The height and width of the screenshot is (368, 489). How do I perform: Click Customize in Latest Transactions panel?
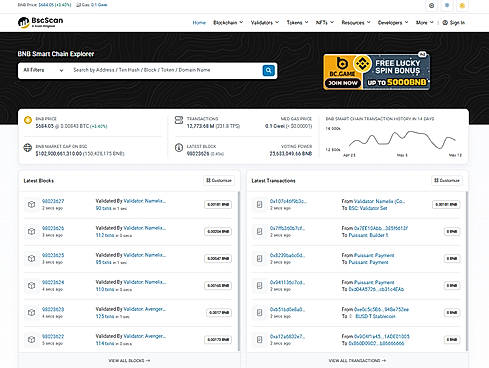tap(447, 180)
